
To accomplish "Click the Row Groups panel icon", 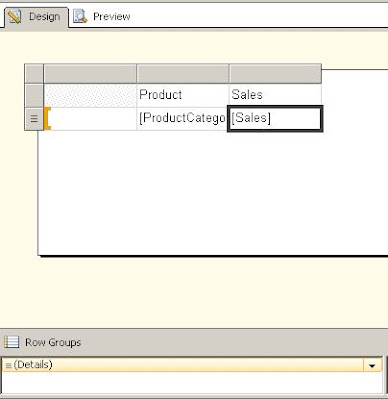I will [x=11, y=342].
